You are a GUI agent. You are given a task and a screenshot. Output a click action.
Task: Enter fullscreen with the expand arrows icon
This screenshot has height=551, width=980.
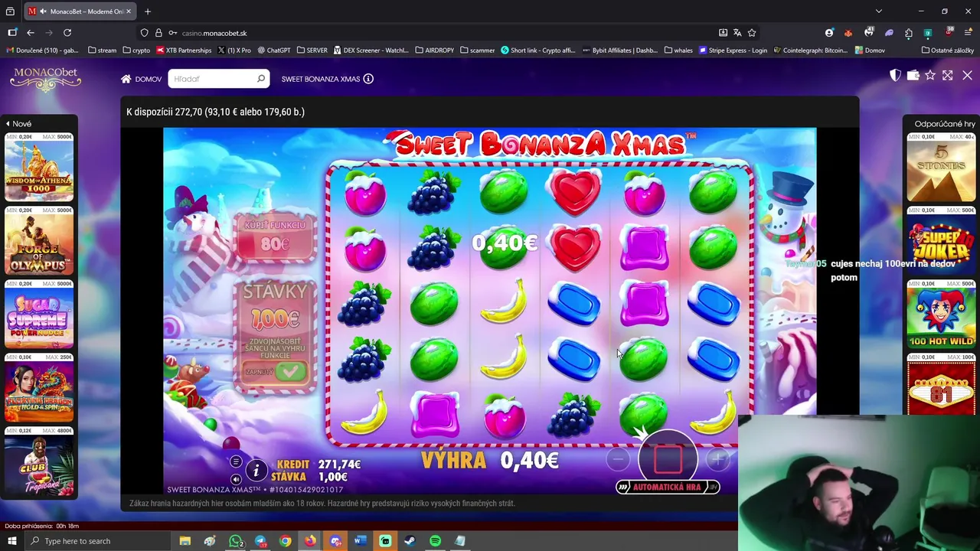click(x=948, y=75)
